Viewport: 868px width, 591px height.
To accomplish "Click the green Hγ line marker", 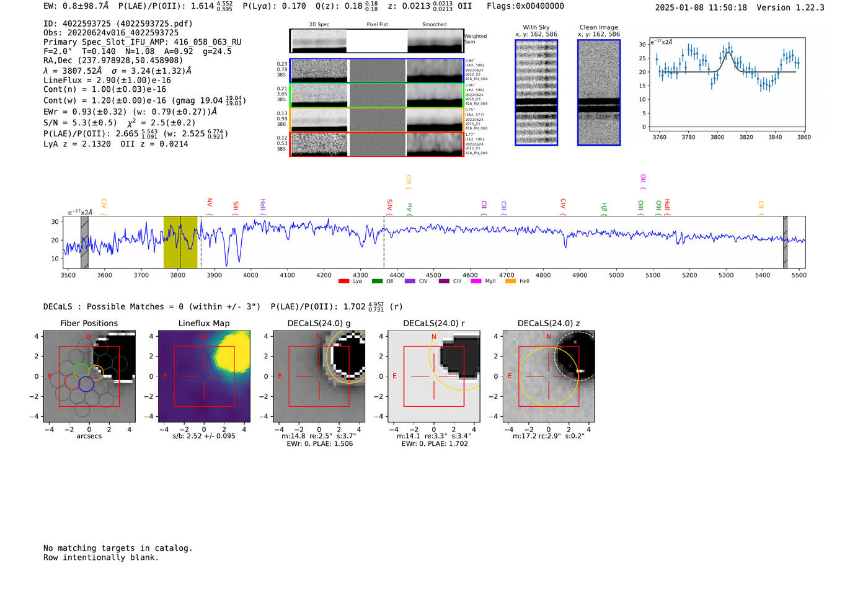I will pos(409,209).
